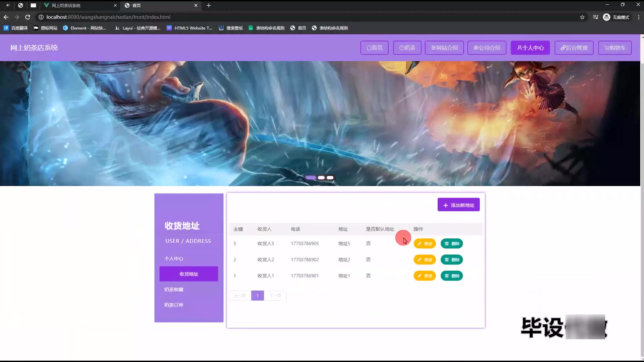Click the phone number 17703786901
644x362 pixels.
point(305,276)
